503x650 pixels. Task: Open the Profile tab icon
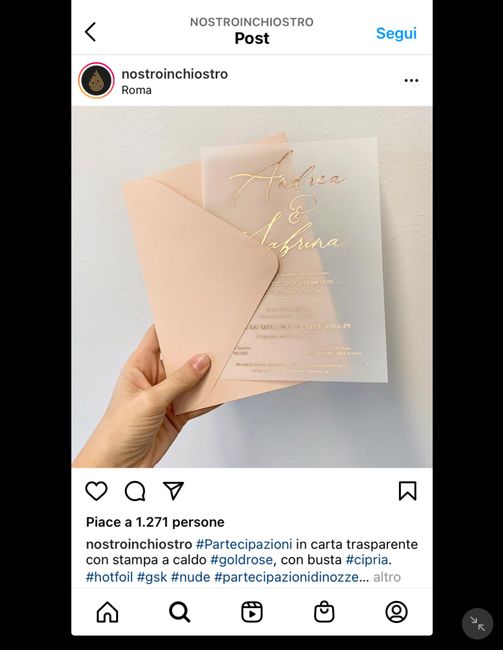(396, 612)
